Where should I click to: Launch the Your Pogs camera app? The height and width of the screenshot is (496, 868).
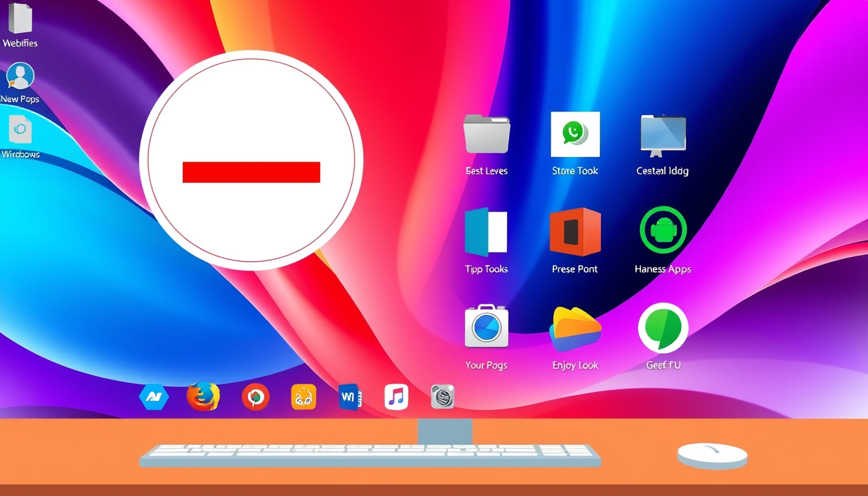(486, 326)
